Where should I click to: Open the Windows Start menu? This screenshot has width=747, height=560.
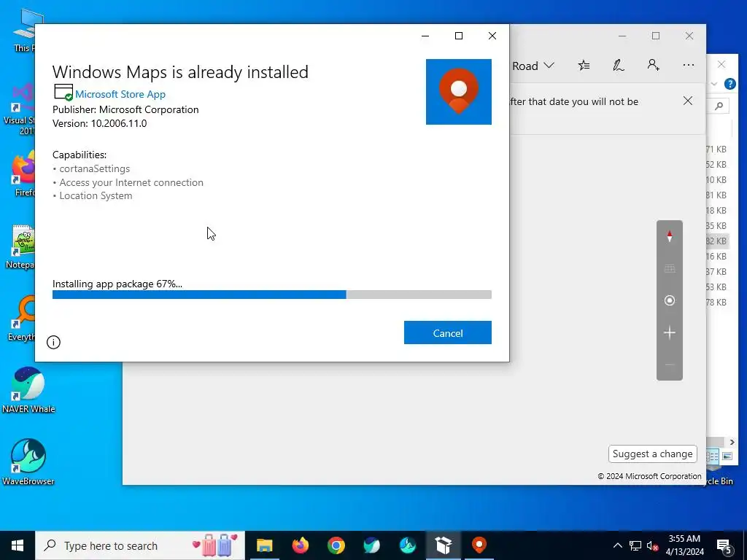(18, 545)
